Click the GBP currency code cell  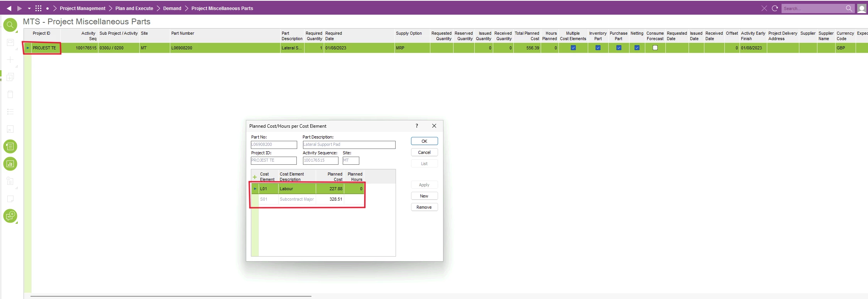point(845,48)
